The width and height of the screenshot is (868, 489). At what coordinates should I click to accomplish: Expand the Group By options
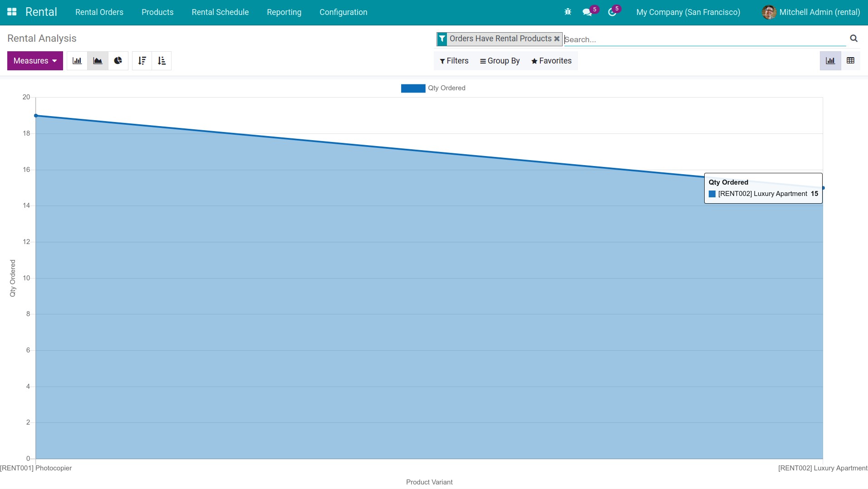coord(500,61)
